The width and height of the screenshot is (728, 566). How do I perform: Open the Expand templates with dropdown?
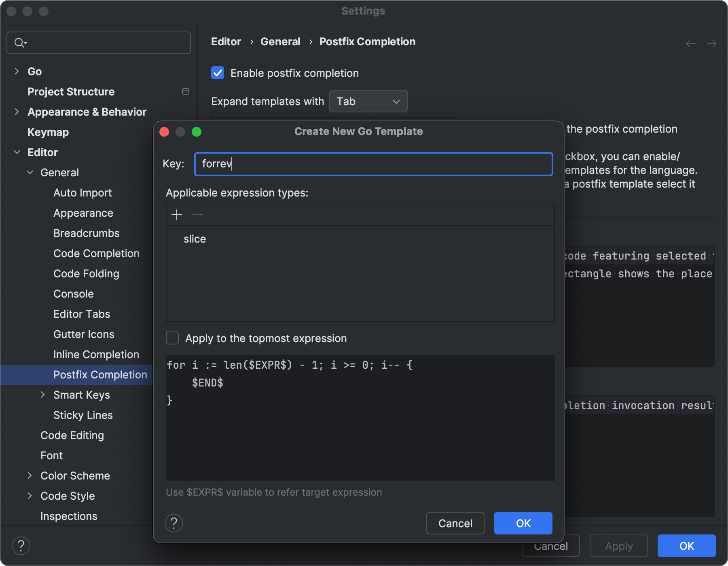tap(368, 101)
